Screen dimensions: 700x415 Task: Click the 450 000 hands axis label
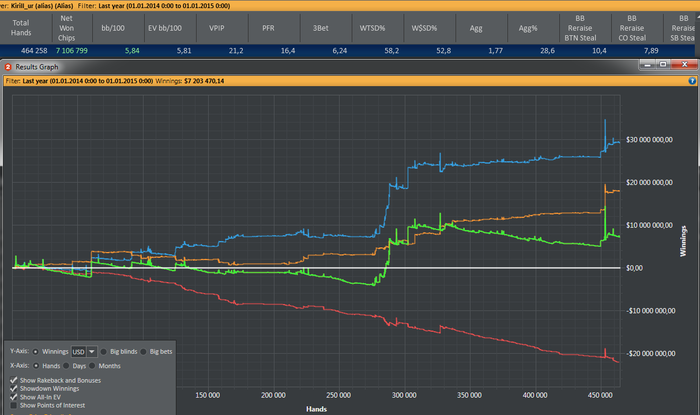coord(600,395)
